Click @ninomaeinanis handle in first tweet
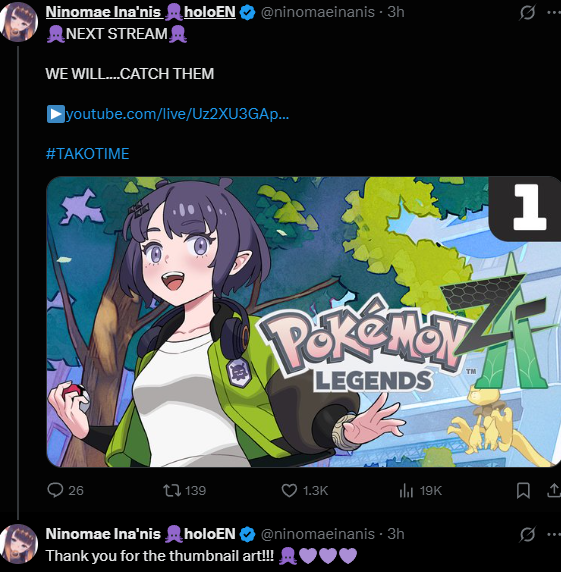561x572 pixels. pos(318,12)
